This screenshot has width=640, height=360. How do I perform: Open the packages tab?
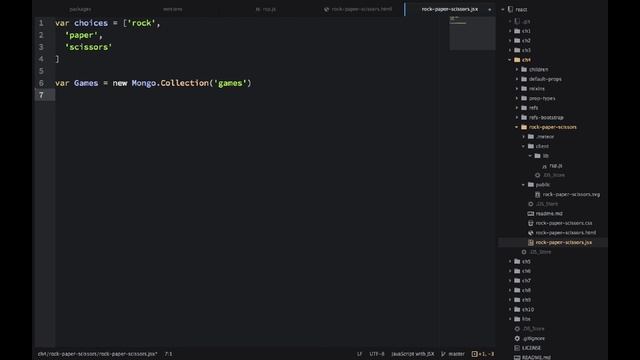pos(80,9)
